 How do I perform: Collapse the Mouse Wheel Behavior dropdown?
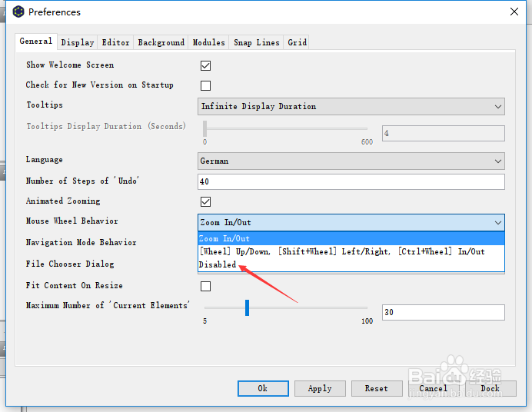[x=351, y=222]
